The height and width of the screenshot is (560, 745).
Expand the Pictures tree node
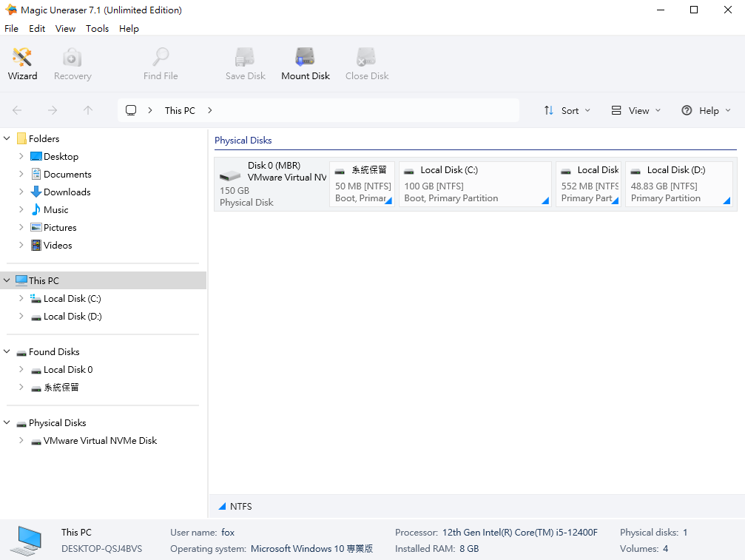(21, 228)
